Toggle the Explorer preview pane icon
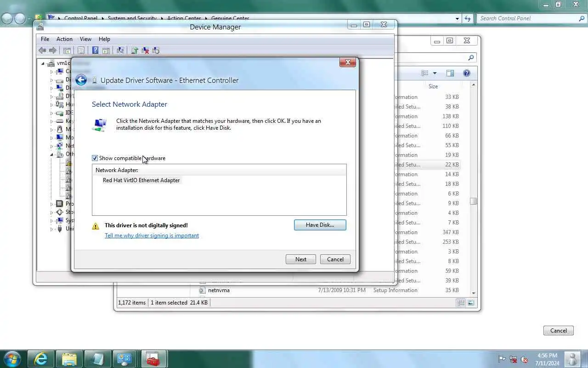The image size is (588, 368). click(x=450, y=73)
